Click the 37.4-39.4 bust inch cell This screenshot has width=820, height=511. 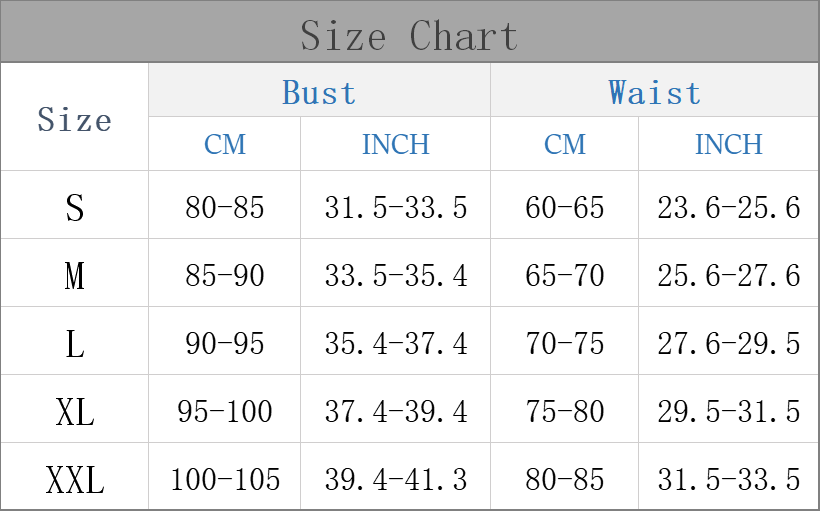[395, 412]
